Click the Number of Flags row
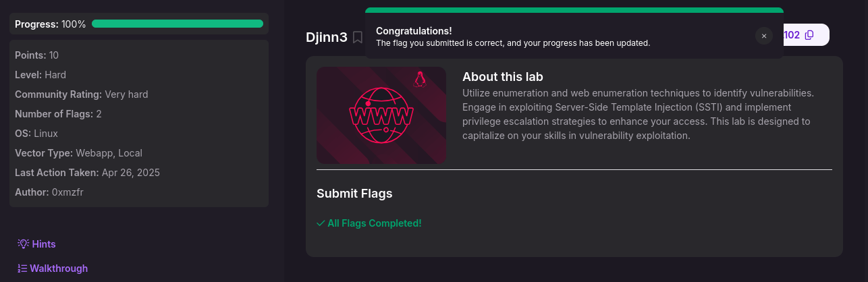The height and width of the screenshot is (282, 868). tap(58, 114)
